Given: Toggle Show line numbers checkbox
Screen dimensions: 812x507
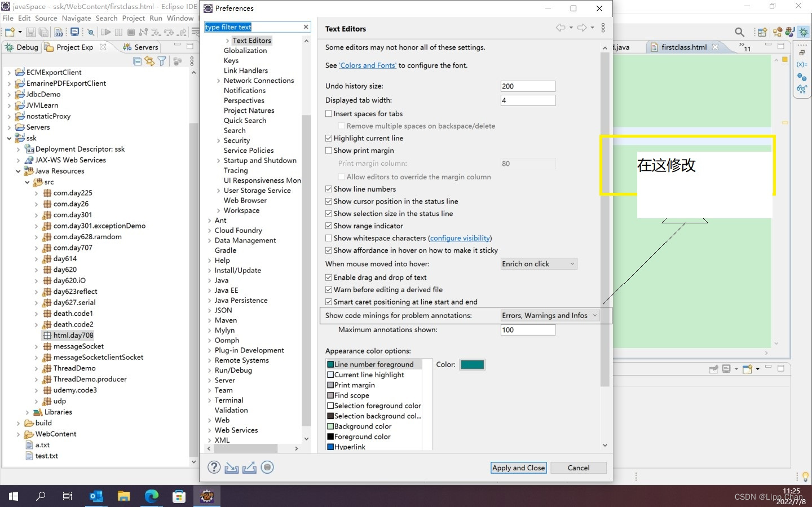Looking at the screenshot, I should click(329, 189).
